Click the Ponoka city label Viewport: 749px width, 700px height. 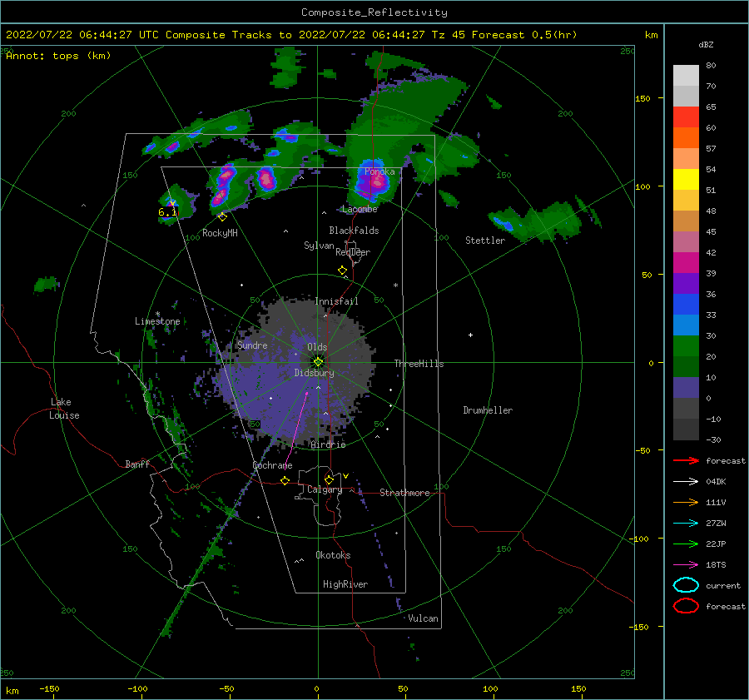379,171
